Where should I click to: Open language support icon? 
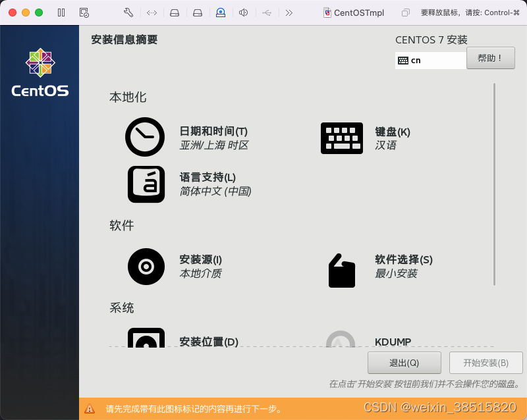146,184
